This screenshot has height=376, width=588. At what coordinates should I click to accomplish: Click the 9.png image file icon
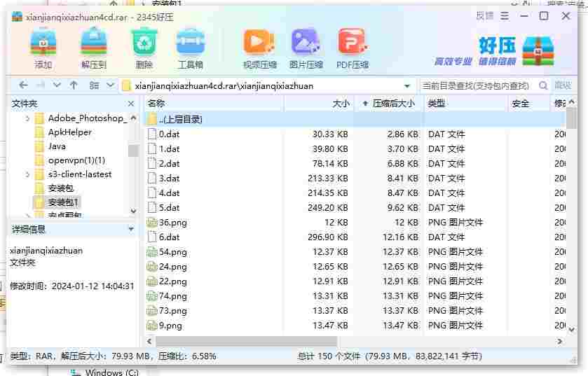coord(152,326)
